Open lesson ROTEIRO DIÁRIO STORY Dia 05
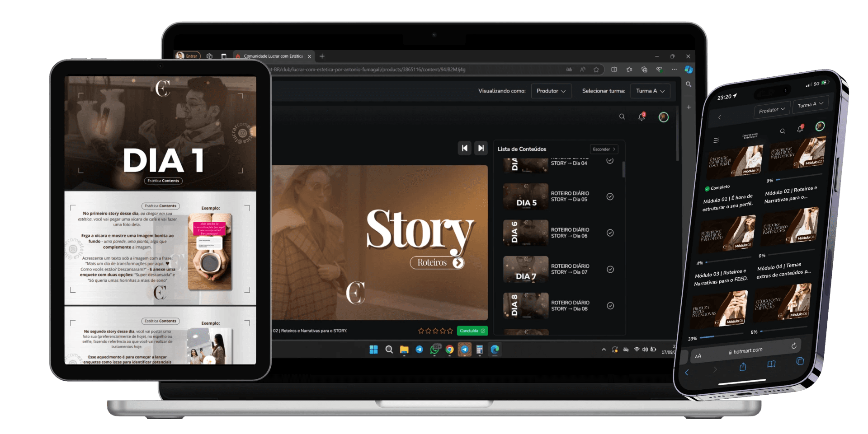The width and height of the screenshot is (868, 434). coord(570,196)
